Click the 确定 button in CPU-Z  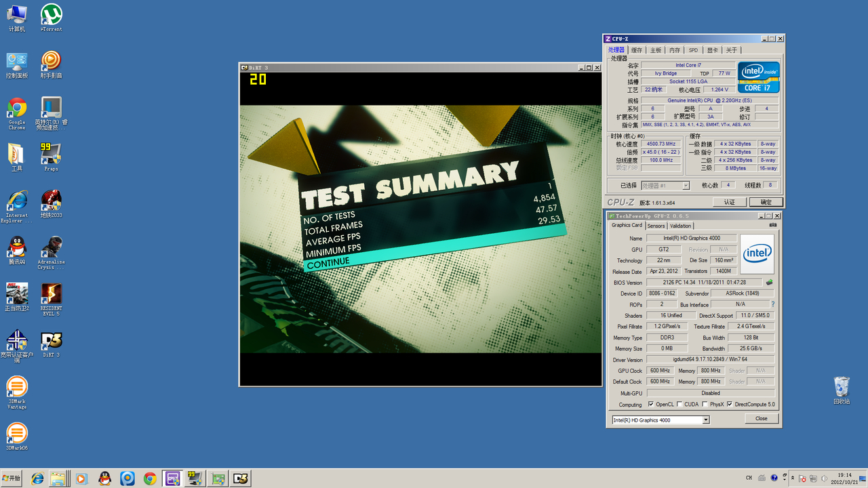click(x=766, y=202)
